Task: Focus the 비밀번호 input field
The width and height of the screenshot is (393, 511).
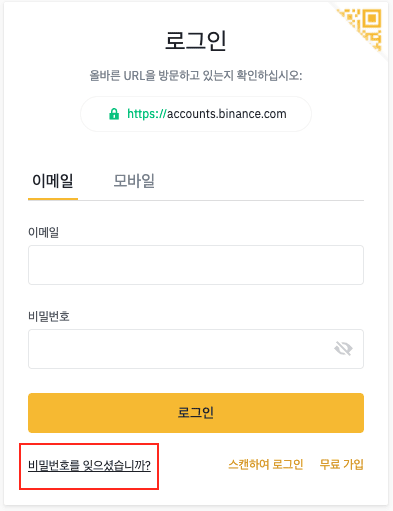Action: tap(196, 349)
